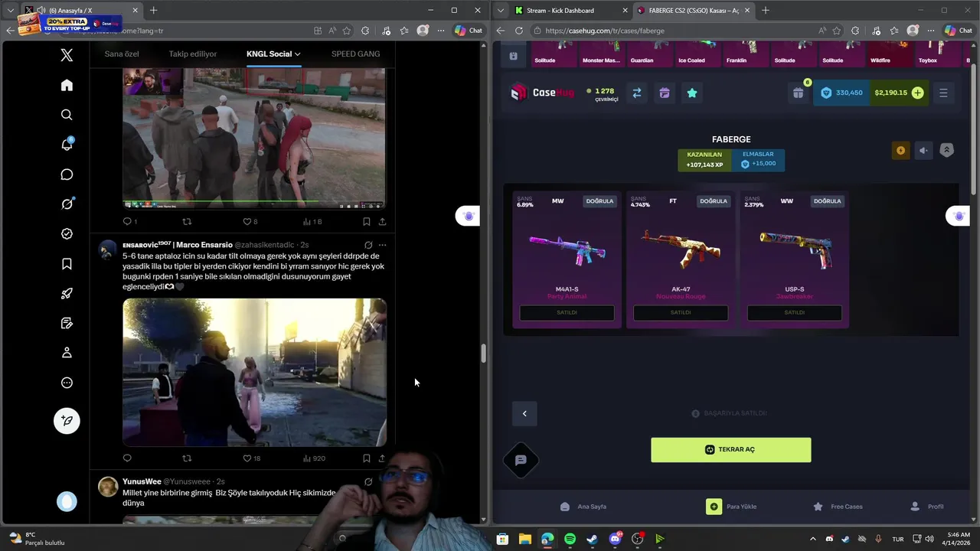The height and width of the screenshot is (551, 980).
Task: Open CaseHug hamburger menu
Action: point(943,93)
